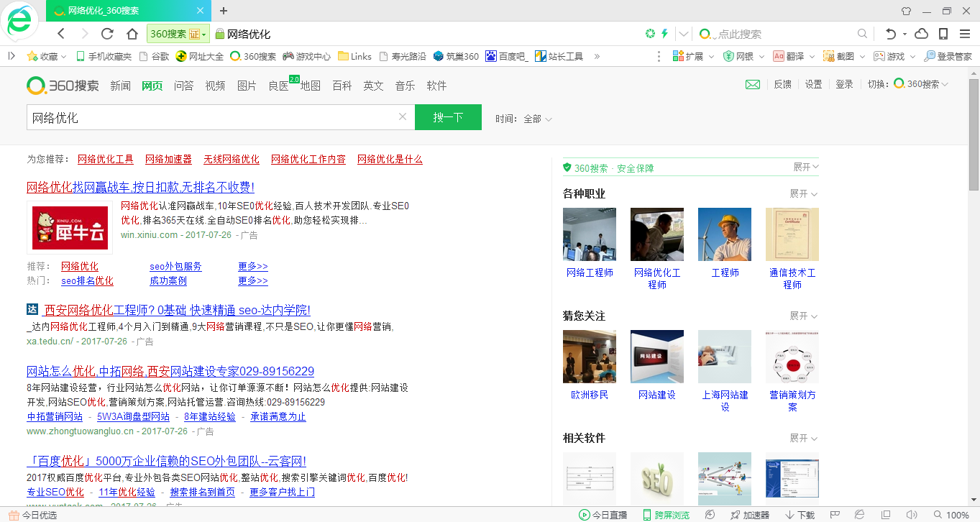Open the 网络优化工具 suggested link

pyautogui.click(x=106, y=159)
